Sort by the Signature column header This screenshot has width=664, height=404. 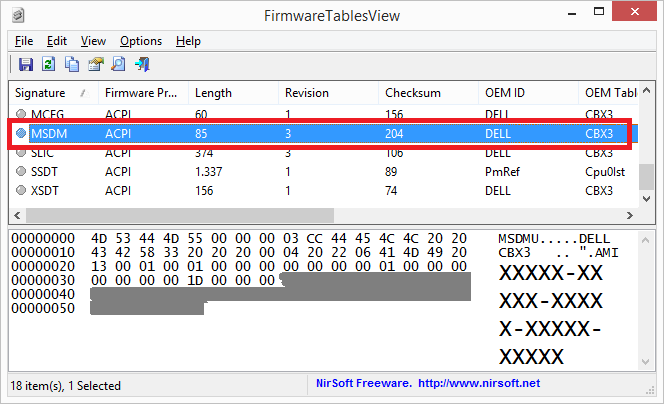coord(54,93)
